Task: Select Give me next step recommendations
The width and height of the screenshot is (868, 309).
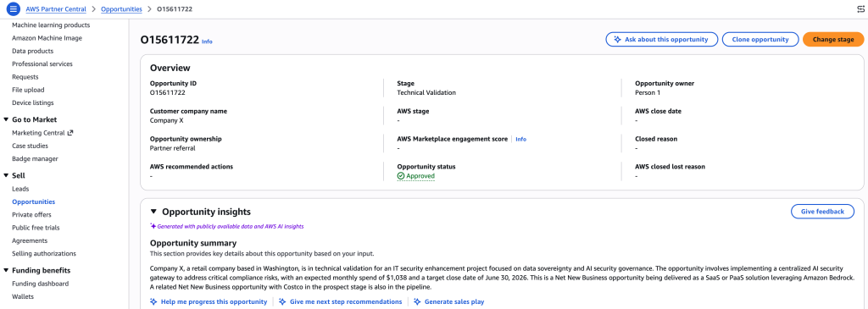Action: coord(341,302)
